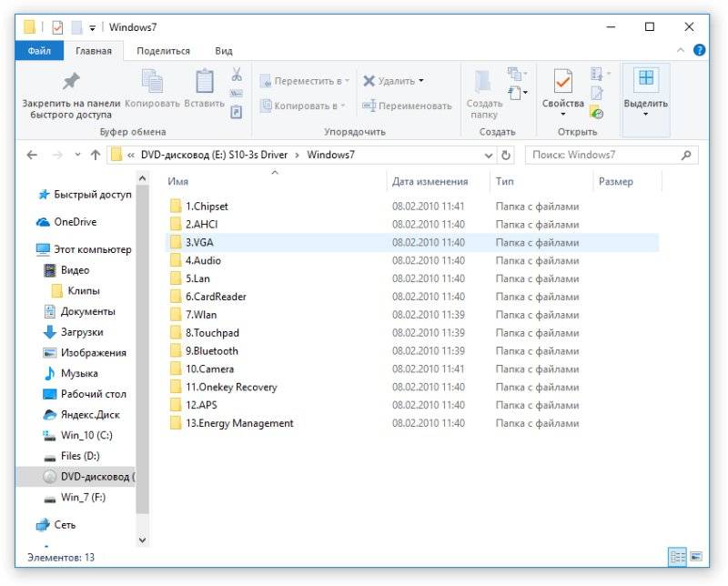The image size is (728, 586).
Task: Pin to Quick Access ribbon icon
Action: click(x=71, y=82)
